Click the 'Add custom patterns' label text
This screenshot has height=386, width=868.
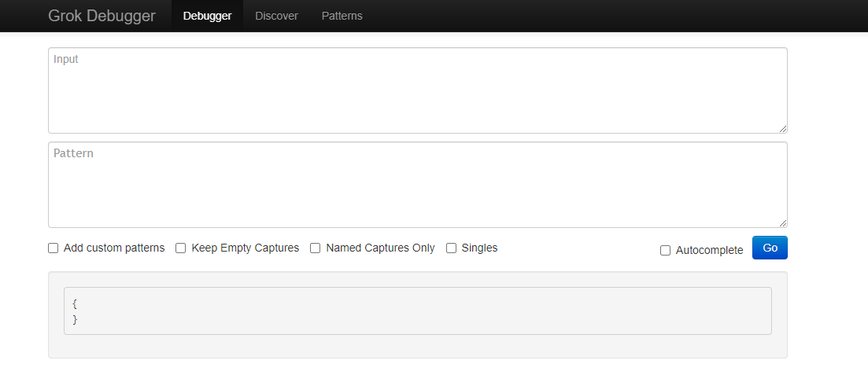[114, 248]
